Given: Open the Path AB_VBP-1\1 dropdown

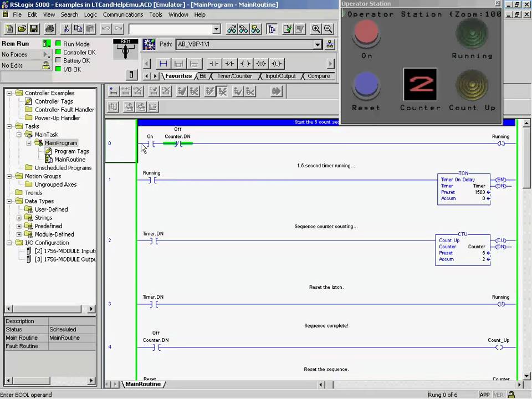Looking at the screenshot, I should [317, 44].
